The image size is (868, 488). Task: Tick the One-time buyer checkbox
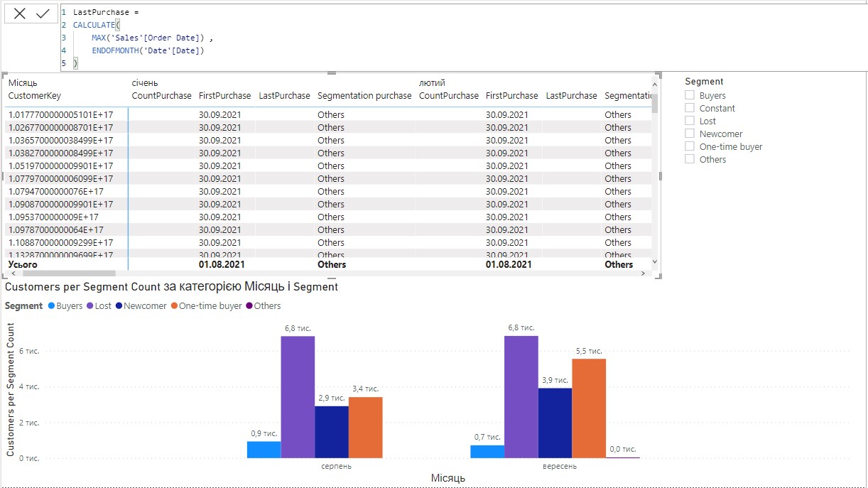(x=689, y=146)
